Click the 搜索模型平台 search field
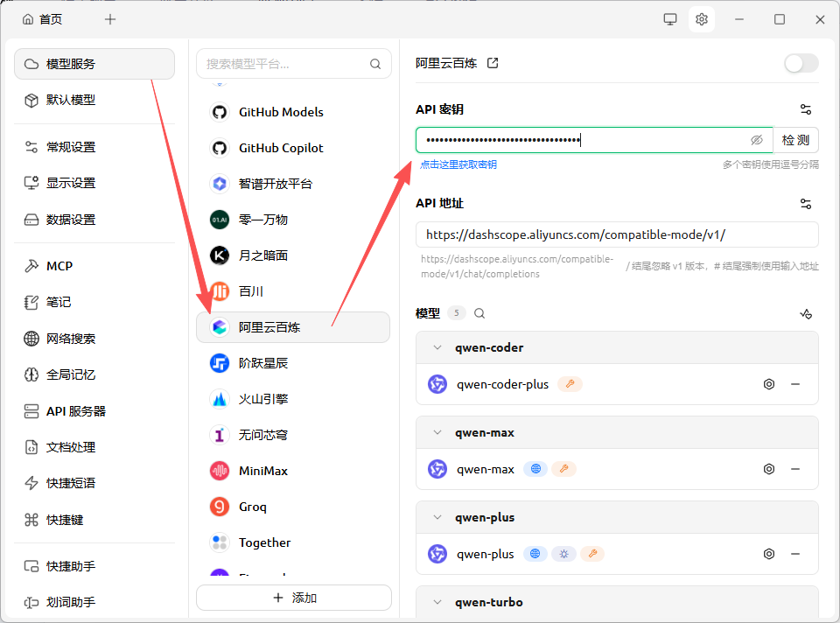Screen dimensions: 840x623 coord(284,64)
